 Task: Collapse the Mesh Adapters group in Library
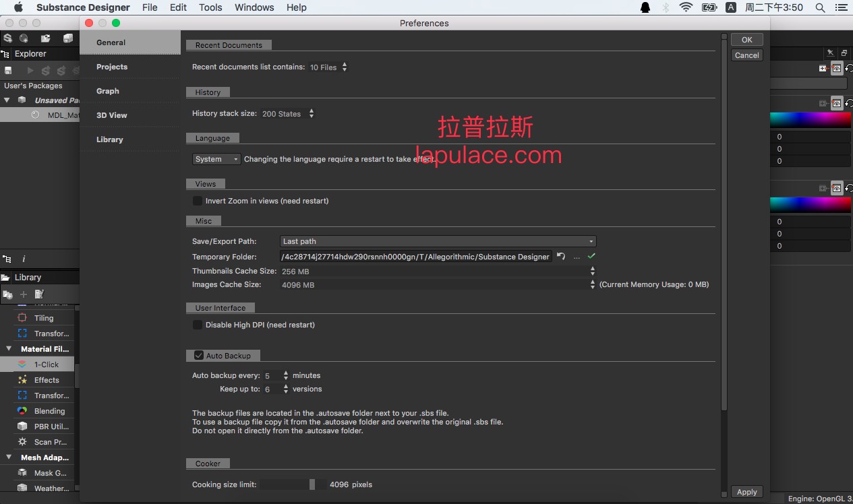pyautogui.click(x=9, y=458)
